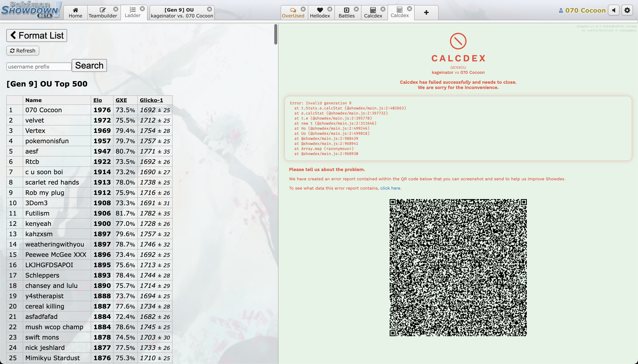Image resolution: width=638 pixels, height=364 pixels.
Task: Click the error report QR code
Action: point(458,267)
